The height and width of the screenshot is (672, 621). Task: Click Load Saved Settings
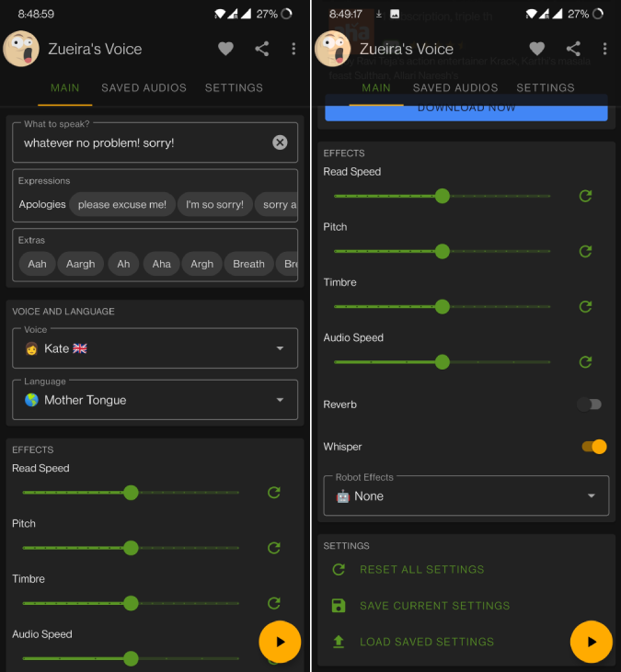pyautogui.click(x=427, y=642)
